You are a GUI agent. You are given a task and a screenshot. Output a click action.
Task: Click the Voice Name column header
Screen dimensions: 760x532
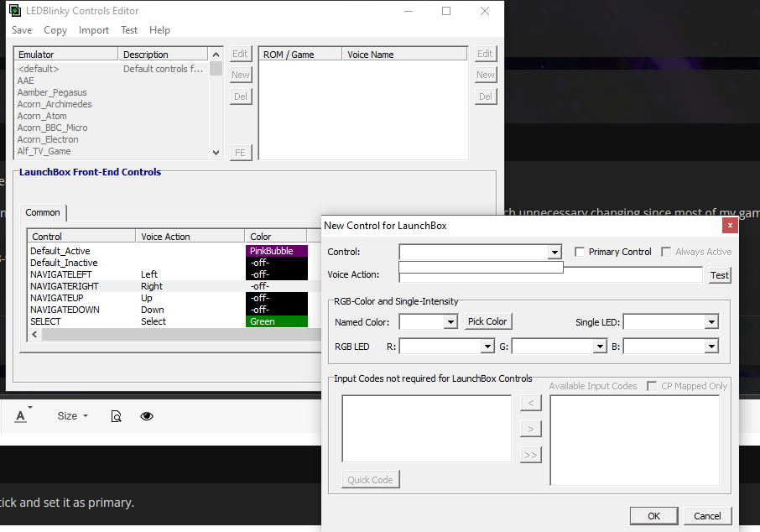[404, 55]
